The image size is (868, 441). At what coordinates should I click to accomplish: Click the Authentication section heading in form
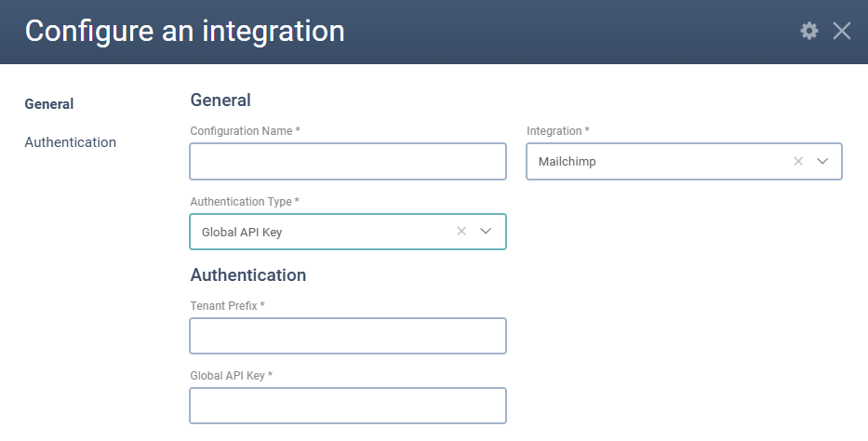(x=248, y=275)
